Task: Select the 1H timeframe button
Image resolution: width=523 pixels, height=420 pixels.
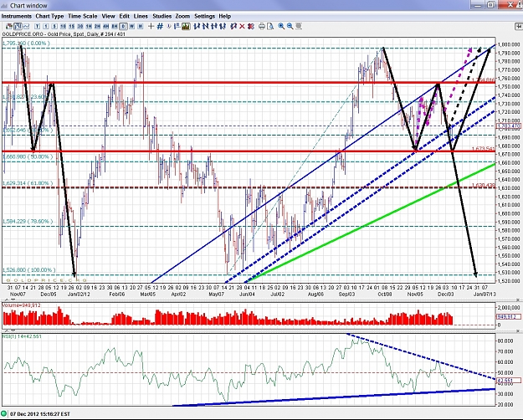Action: pos(89,26)
